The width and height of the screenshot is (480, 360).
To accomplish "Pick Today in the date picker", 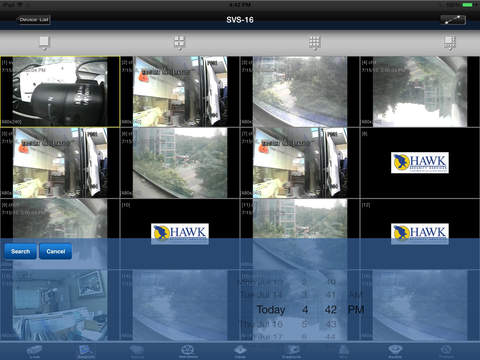I will pos(271,310).
